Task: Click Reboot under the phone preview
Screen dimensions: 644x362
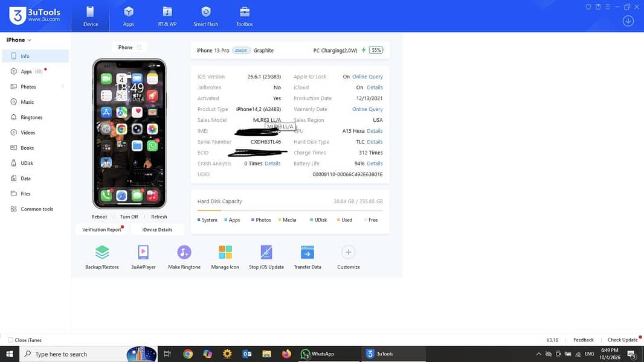Action: tap(99, 217)
